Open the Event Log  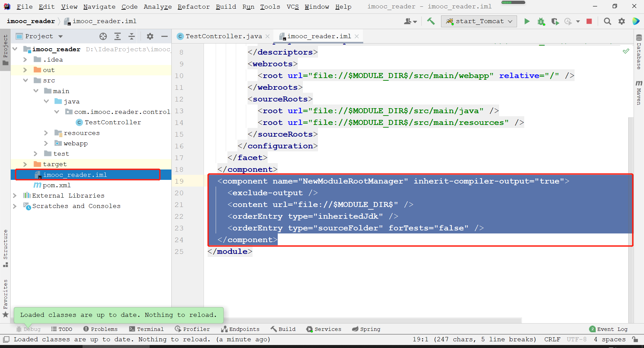tap(608, 329)
